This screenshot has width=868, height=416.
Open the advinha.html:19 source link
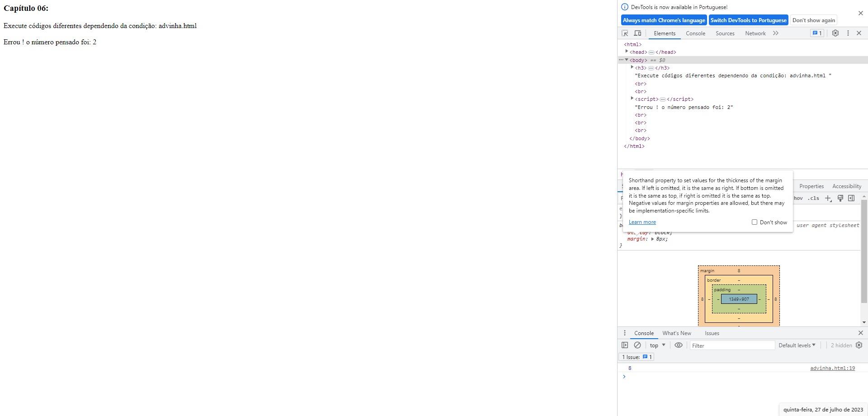coord(832,368)
